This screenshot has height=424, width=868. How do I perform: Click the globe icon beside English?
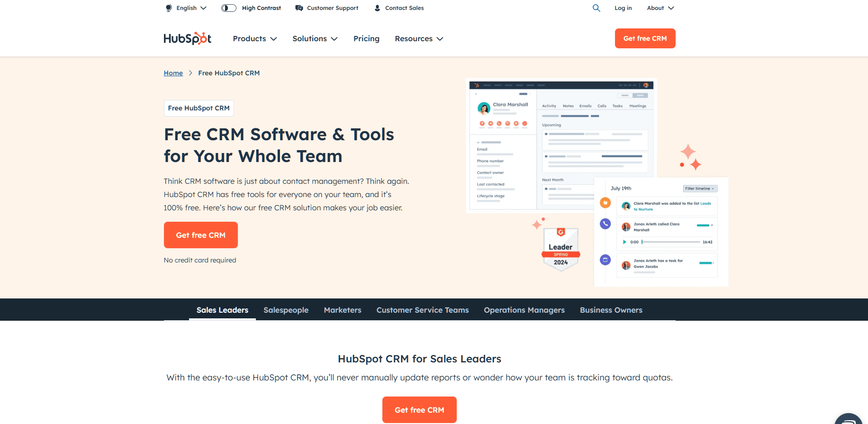point(169,8)
